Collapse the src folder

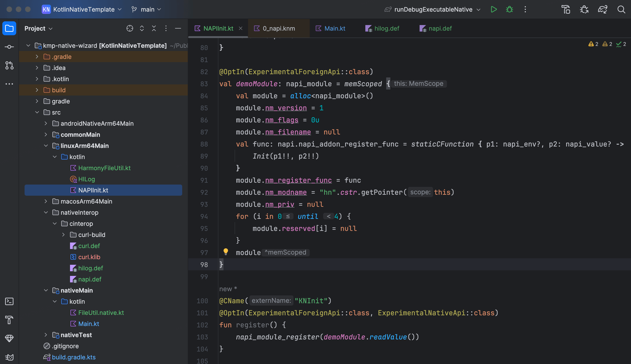(x=37, y=112)
